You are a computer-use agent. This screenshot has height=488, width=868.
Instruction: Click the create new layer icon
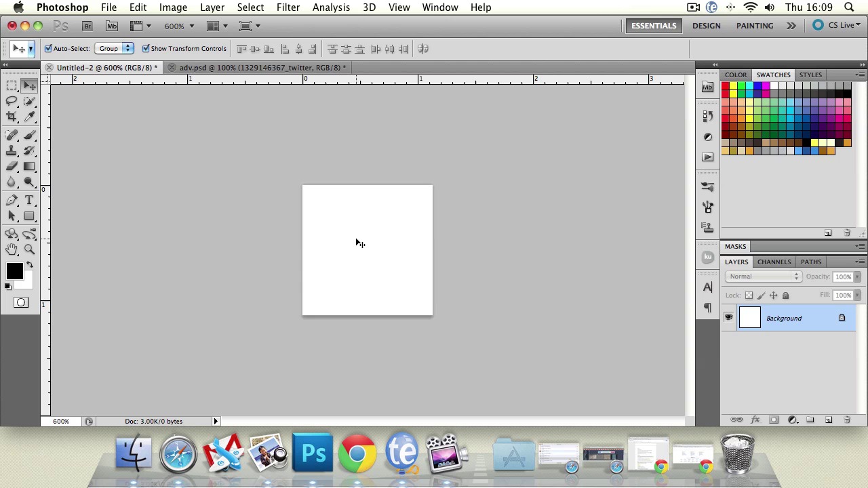pyautogui.click(x=828, y=420)
